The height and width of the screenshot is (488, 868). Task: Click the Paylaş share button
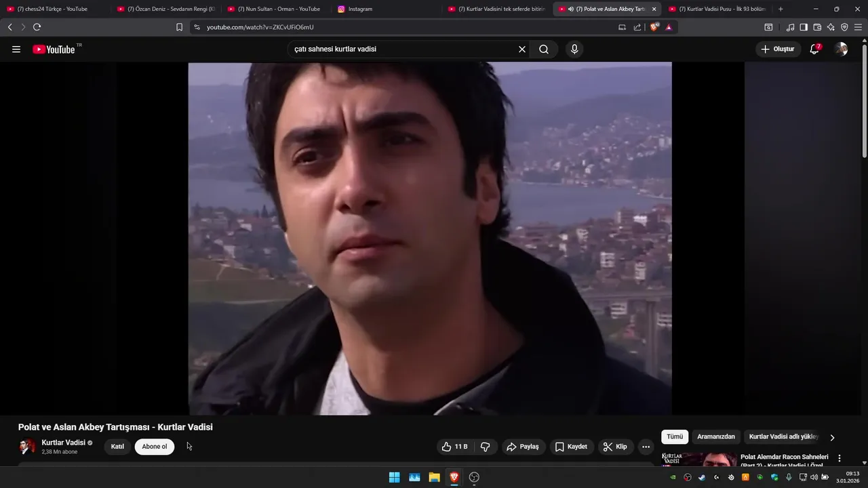click(x=523, y=447)
